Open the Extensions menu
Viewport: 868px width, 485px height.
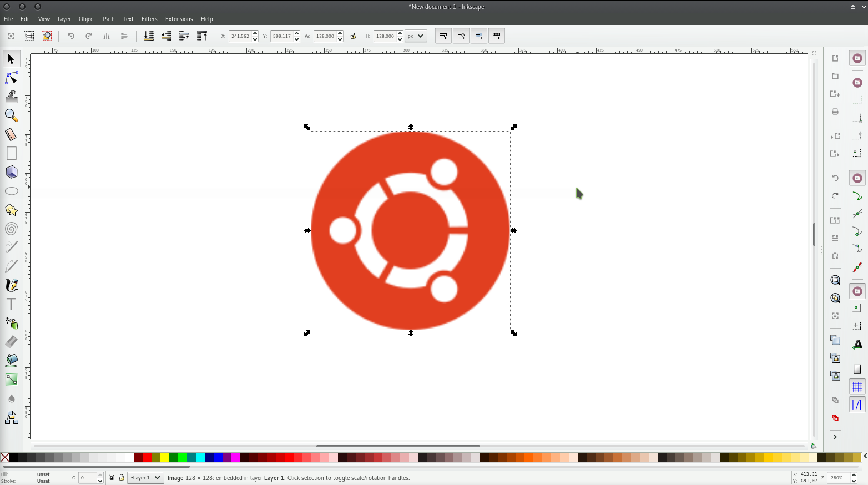pyautogui.click(x=179, y=19)
